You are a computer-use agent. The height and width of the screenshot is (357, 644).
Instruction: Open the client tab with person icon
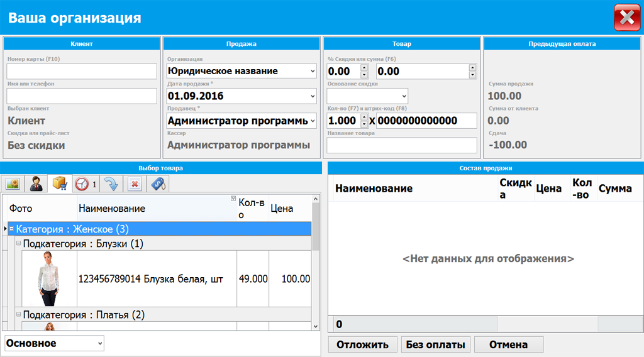coord(36,184)
